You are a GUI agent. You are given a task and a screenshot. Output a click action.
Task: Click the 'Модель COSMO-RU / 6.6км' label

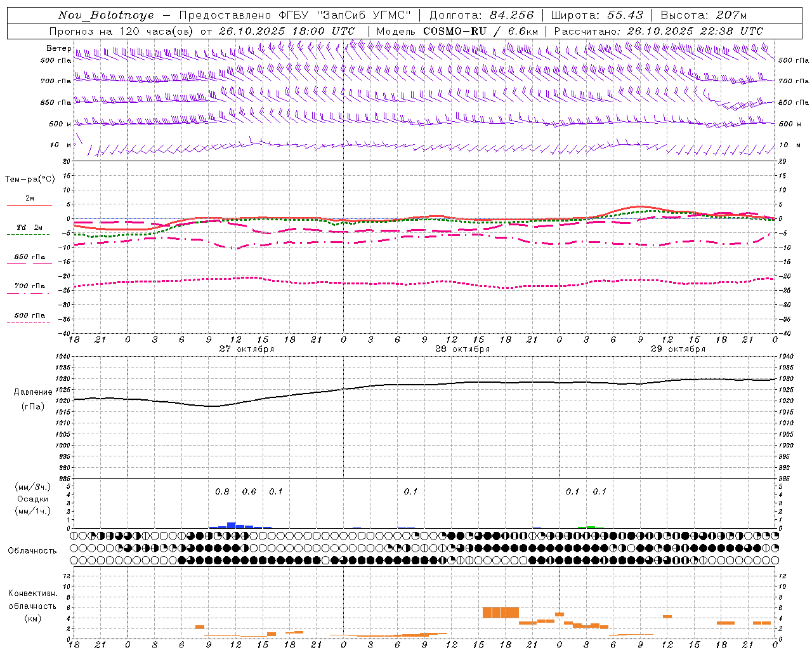457,31
